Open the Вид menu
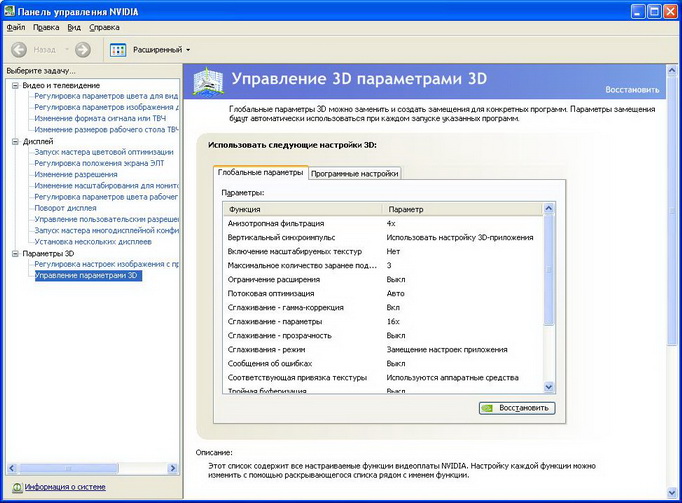The image size is (682, 503). tap(74, 27)
